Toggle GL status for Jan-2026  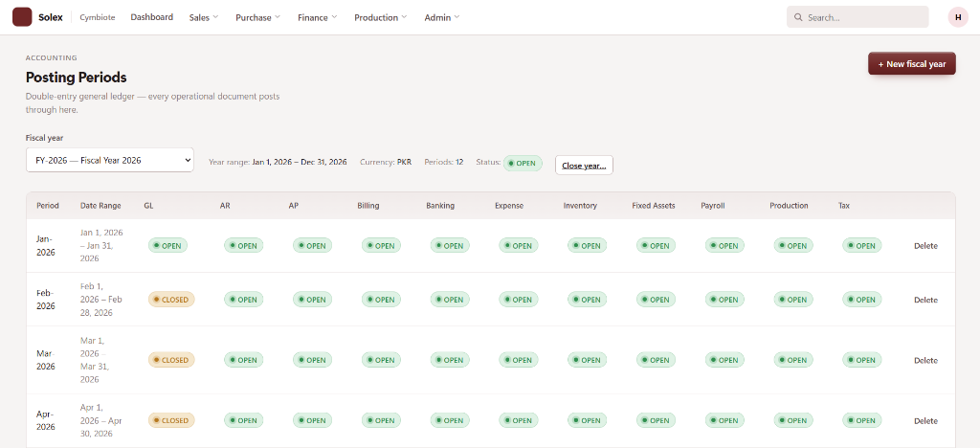168,246
